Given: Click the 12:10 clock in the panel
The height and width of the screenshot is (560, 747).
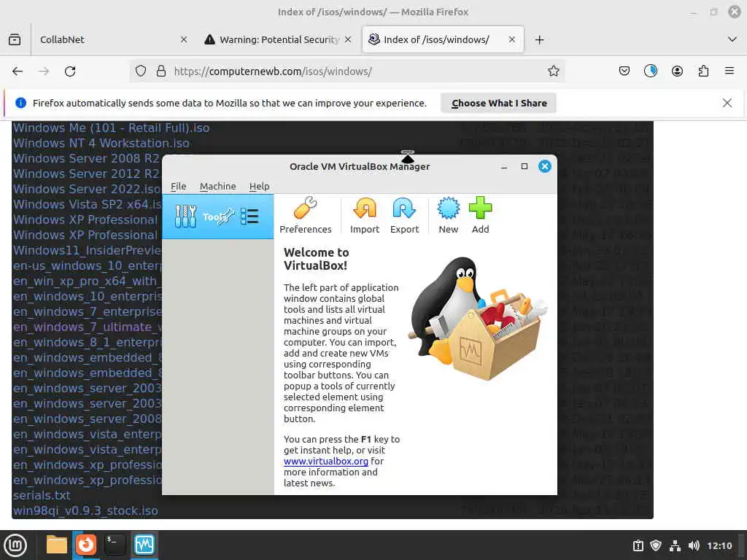Looking at the screenshot, I should [719, 545].
